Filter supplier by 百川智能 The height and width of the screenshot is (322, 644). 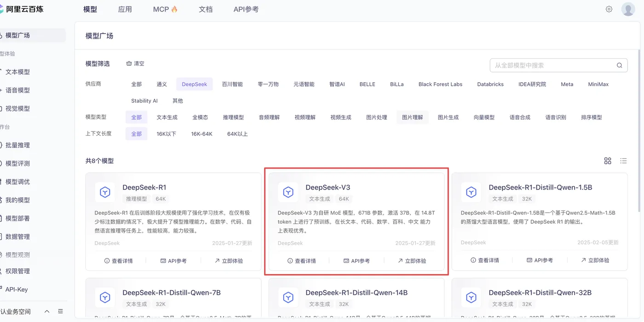pyautogui.click(x=232, y=84)
